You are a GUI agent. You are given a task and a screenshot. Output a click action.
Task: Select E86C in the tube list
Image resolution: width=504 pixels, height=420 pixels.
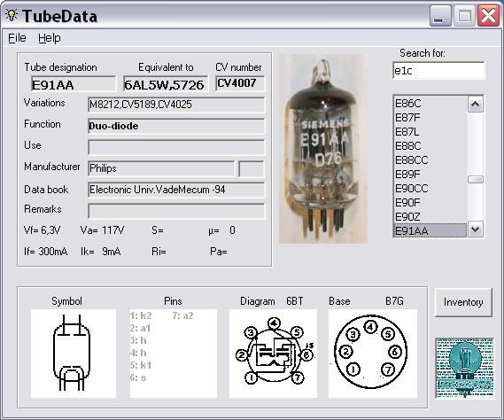pos(430,104)
